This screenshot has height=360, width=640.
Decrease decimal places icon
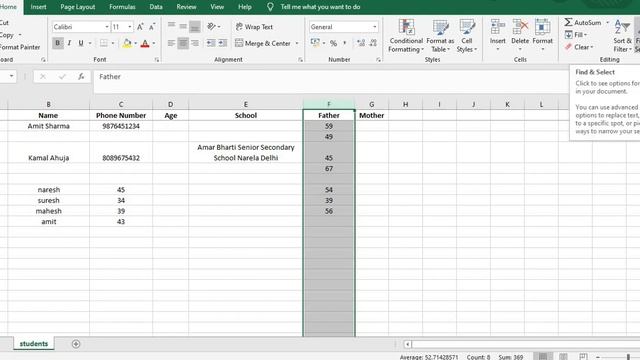pyautogui.click(x=373, y=43)
